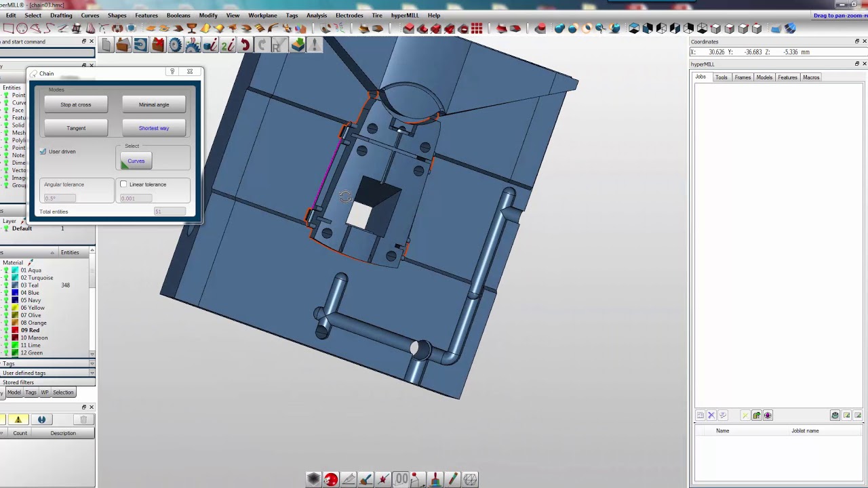The image size is (868, 488).
Task: Click the grid sphere icon in bottom toolbar
Action: 470,480
